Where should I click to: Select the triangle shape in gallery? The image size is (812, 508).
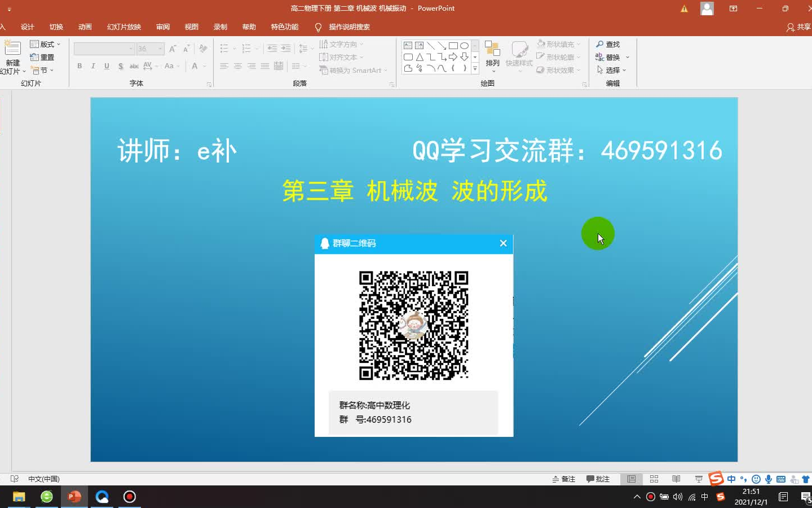pos(420,57)
